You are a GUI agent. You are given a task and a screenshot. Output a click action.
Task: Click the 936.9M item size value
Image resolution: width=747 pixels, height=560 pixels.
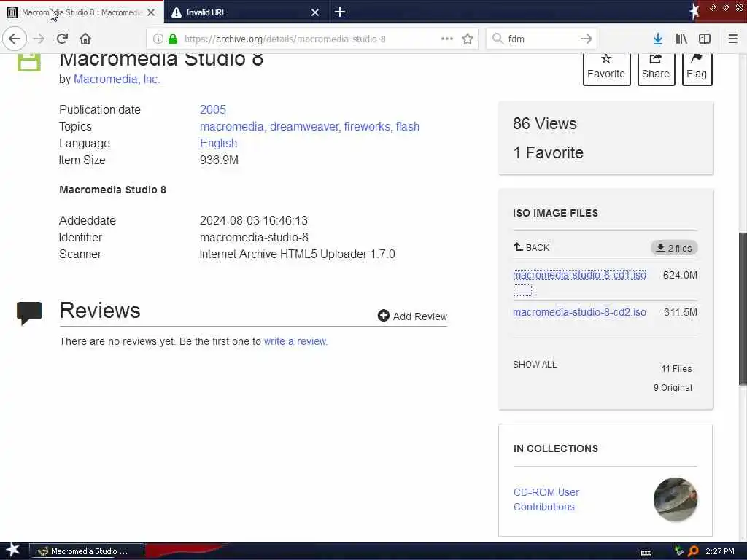click(219, 160)
